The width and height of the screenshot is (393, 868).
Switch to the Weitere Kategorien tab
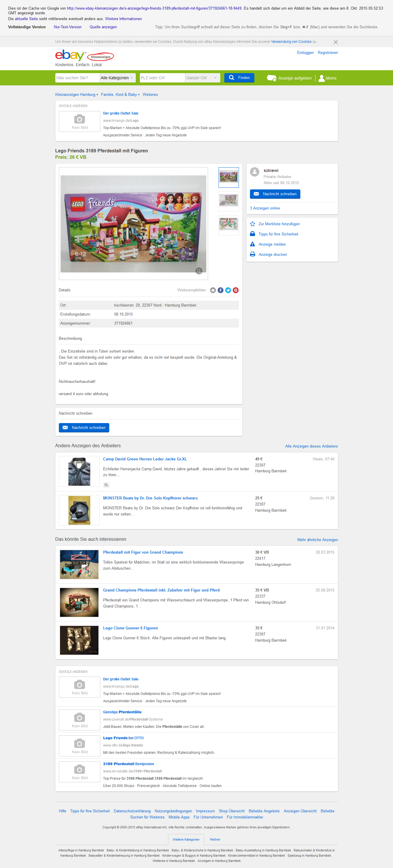point(186,839)
